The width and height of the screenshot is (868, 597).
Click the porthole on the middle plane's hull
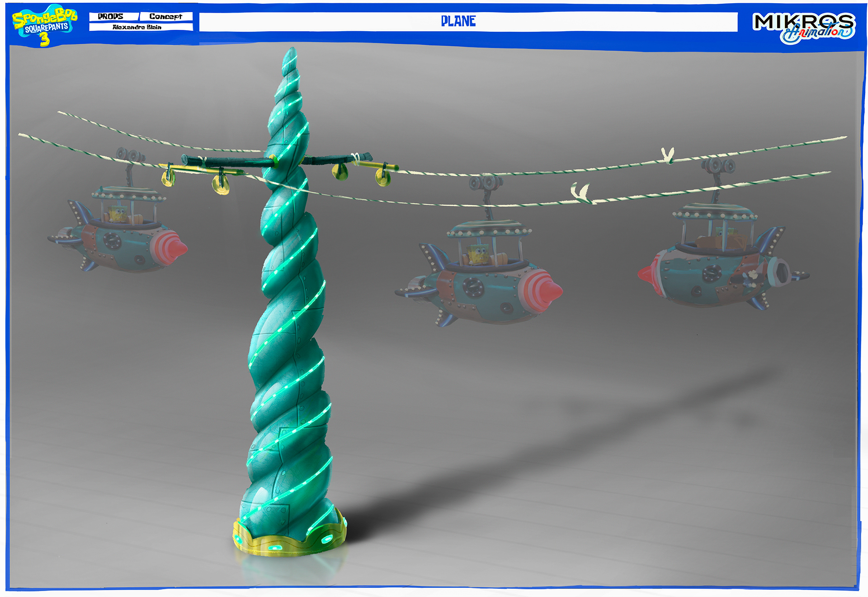pyautogui.click(x=473, y=287)
